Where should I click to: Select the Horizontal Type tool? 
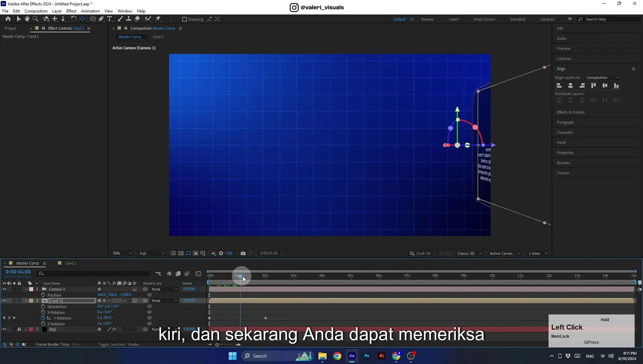110,19
